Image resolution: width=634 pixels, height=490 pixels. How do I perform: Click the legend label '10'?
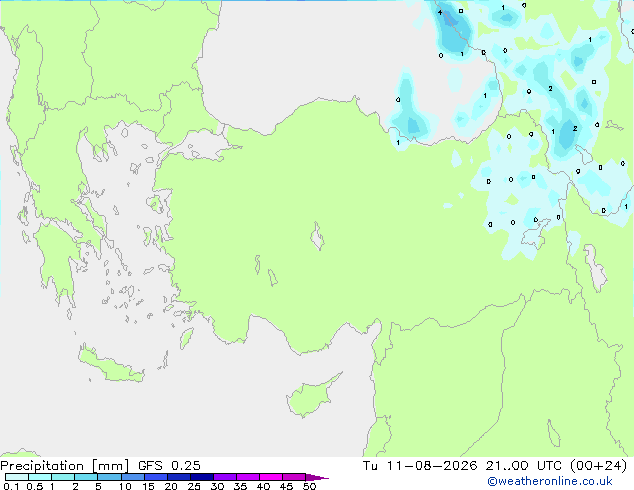coord(125,486)
